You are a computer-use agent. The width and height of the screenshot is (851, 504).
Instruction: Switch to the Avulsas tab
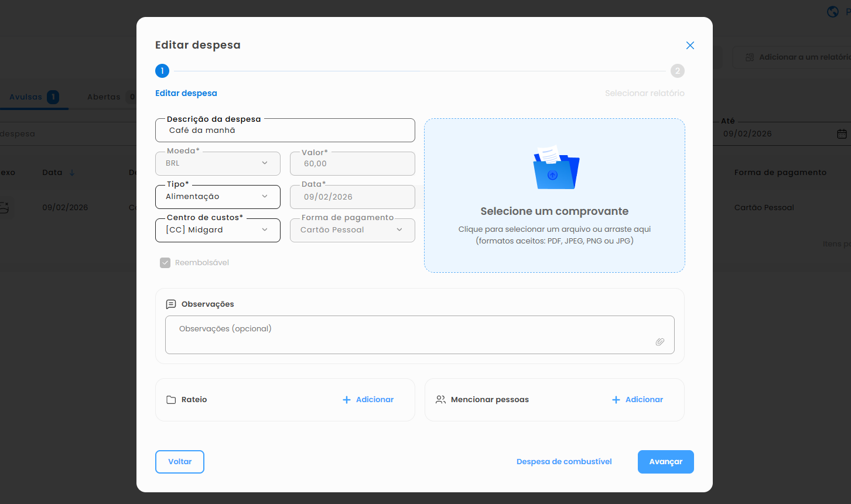tap(26, 97)
